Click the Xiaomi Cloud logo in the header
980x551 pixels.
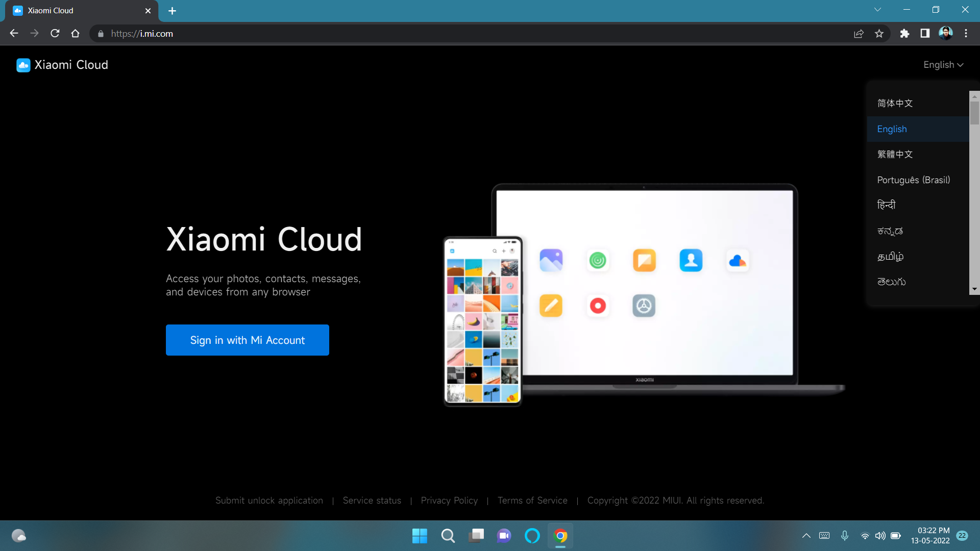[x=61, y=65]
